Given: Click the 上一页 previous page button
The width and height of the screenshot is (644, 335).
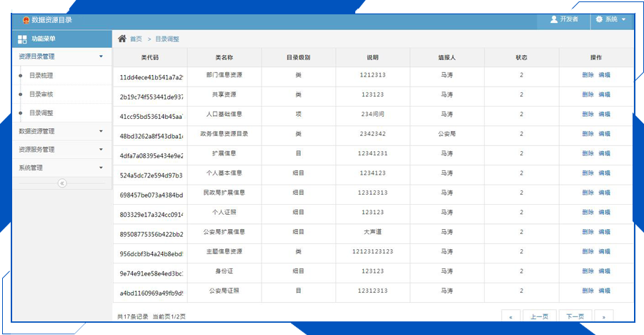Looking at the screenshot, I should (539, 316).
